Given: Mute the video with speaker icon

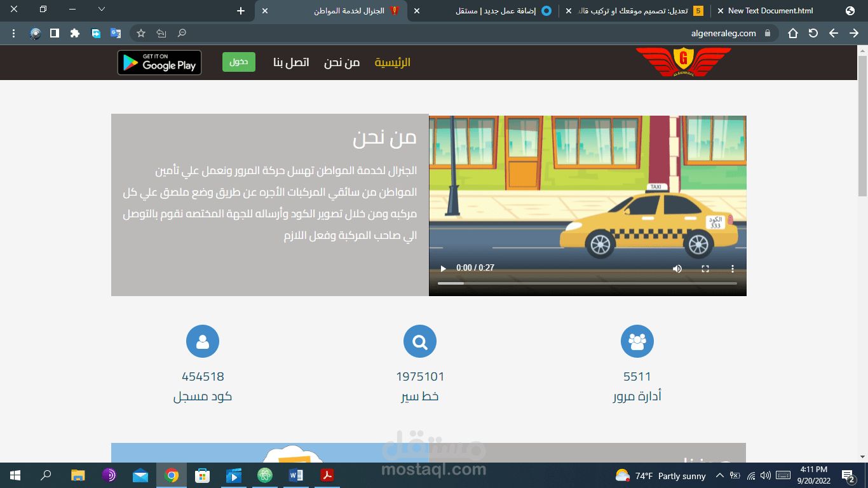Looking at the screenshot, I should 677,269.
